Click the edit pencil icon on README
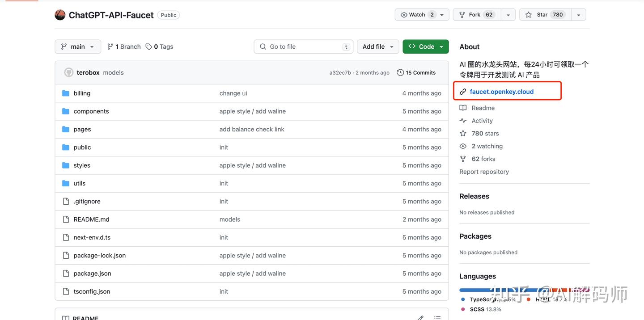Image resolution: width=644 pixels, height=320 pixels. pyautogui.click(x=420, y=318)
